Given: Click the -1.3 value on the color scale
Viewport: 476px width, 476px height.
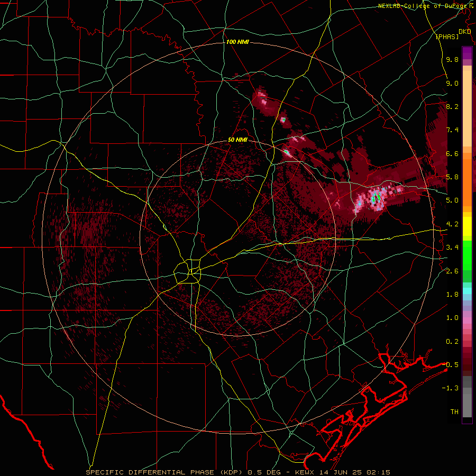Looking at the screenshot, I should 450,388.
